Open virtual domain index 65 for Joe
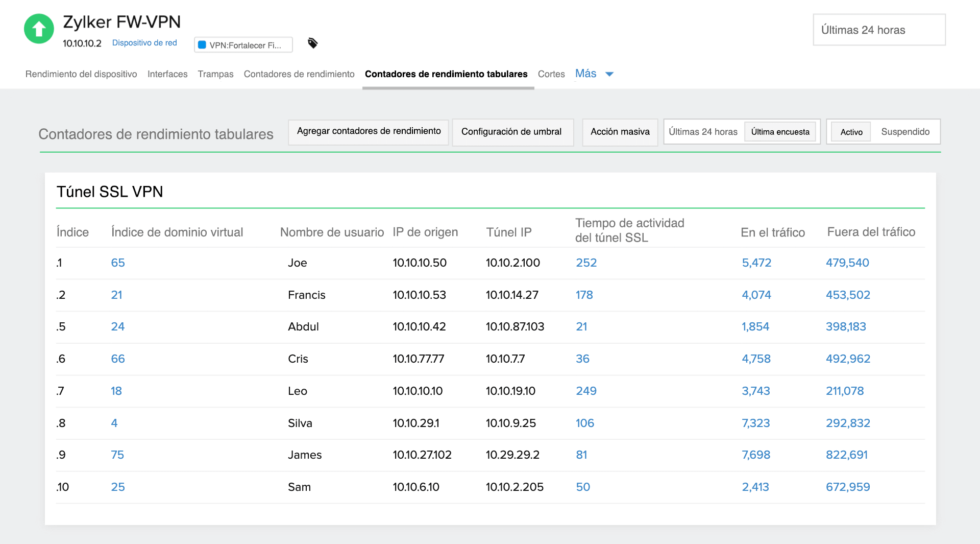The width and height of the screenshot is (980, 544). (x=118, y=263)
